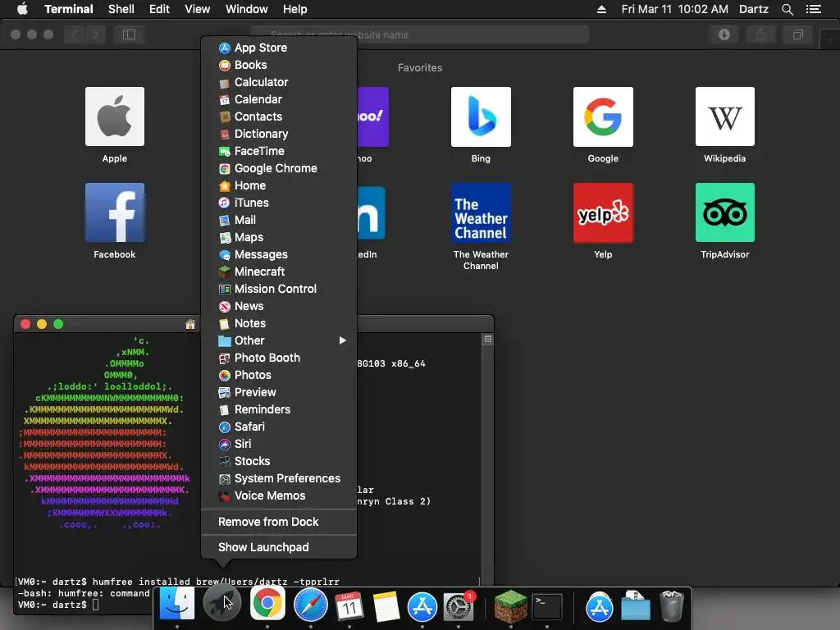This screenshot has width=840, height=630.
Task: Click the eject icon in menu bar
Action: pos(601,9)
